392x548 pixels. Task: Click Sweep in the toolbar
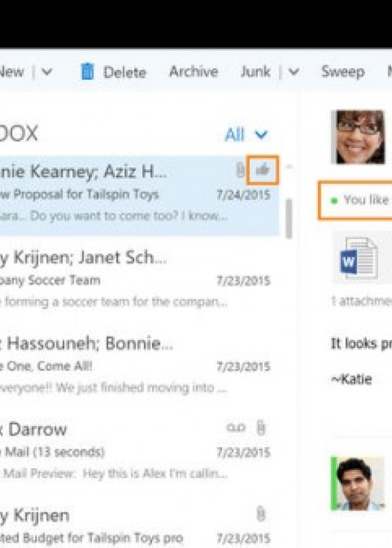[x=343, y=72]
